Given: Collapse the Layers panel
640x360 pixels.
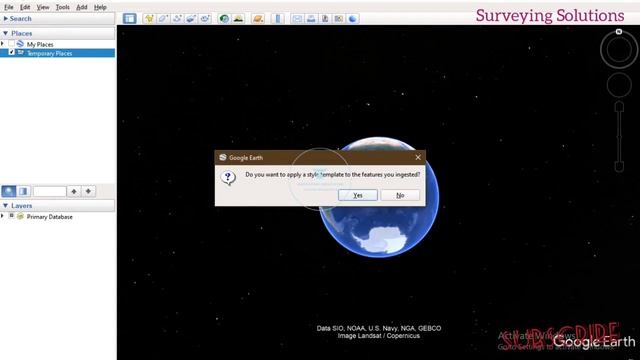Looking at the screenshot, I should tap(5, 205).
